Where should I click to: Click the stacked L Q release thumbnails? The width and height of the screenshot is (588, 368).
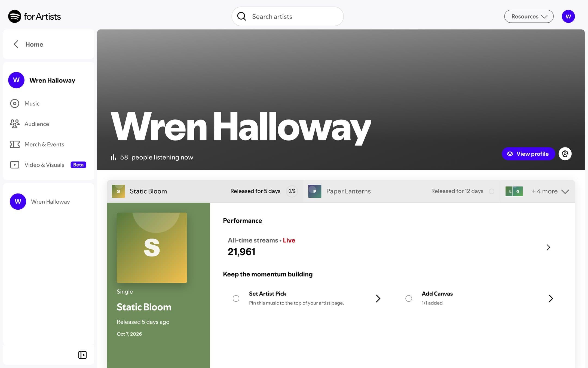(x=514, y=191)
